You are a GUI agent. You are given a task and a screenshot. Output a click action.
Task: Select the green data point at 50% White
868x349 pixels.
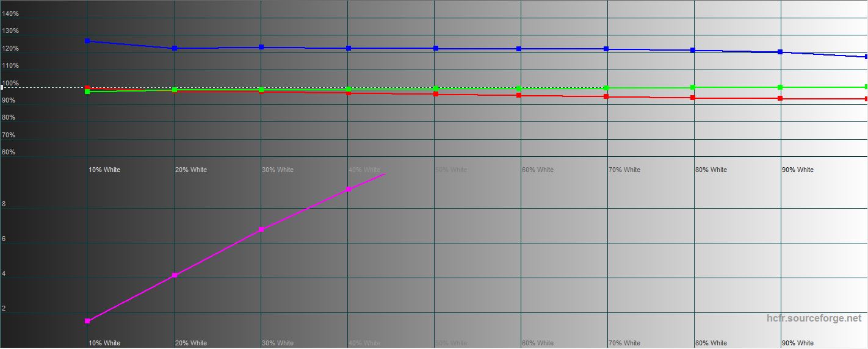click(x=436, y=89)
